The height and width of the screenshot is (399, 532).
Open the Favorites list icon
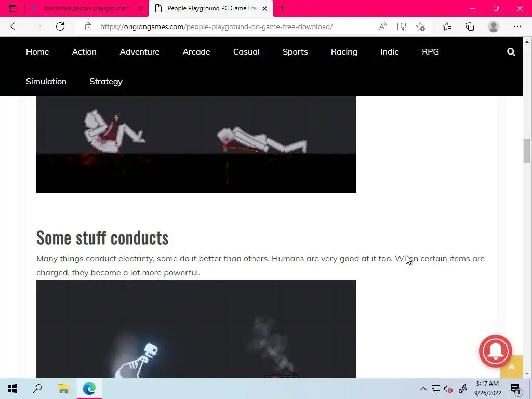pos(447,26)
